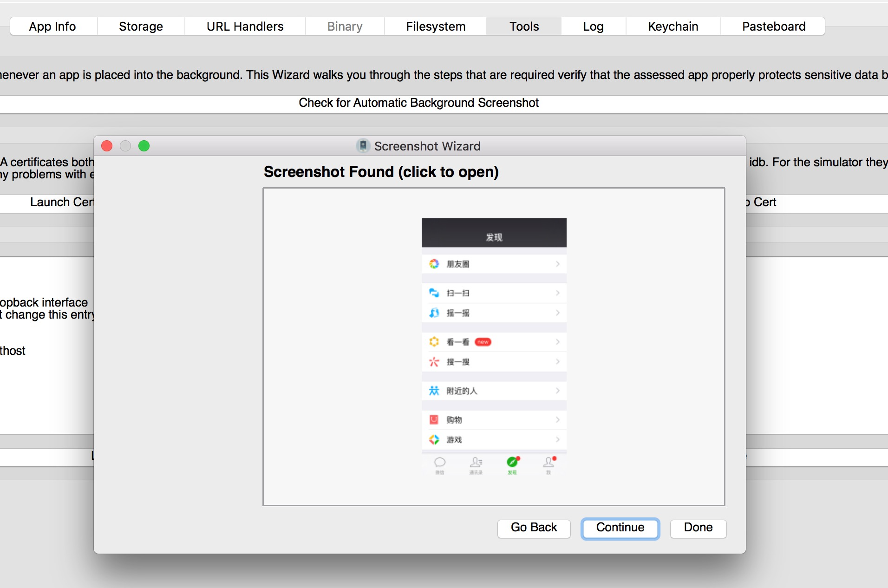Click the Done button

698,528
